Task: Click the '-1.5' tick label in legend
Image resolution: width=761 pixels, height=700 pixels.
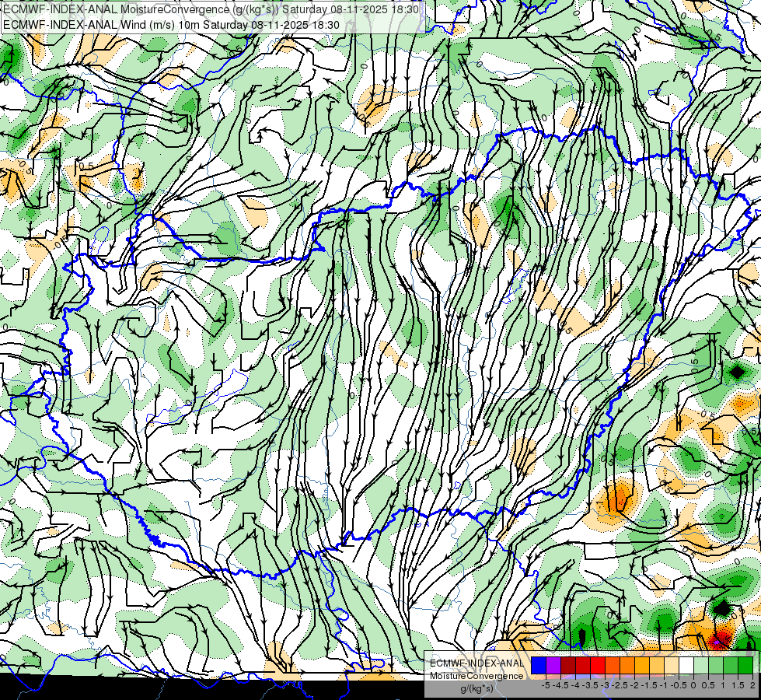Action: tap(649, 685)
